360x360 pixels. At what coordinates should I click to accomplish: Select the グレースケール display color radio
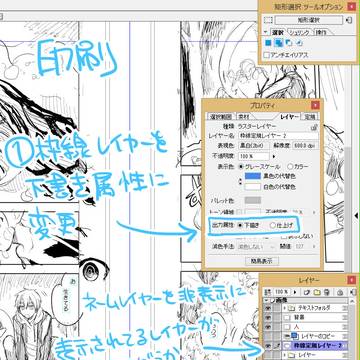[x=242, y=166]
